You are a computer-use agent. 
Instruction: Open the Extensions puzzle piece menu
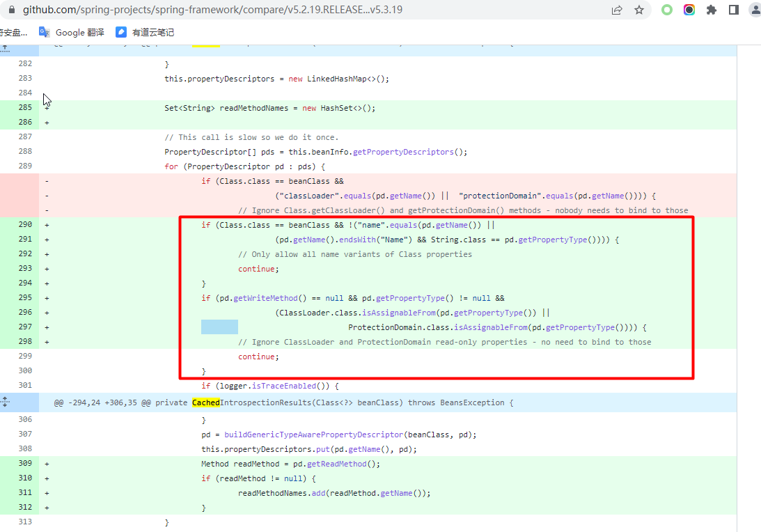pos(712,10)
